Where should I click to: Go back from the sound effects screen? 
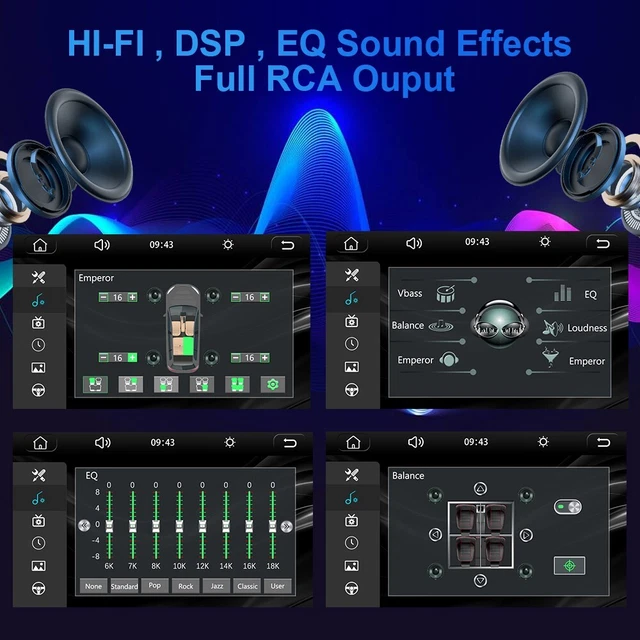[x=602, y=244]
